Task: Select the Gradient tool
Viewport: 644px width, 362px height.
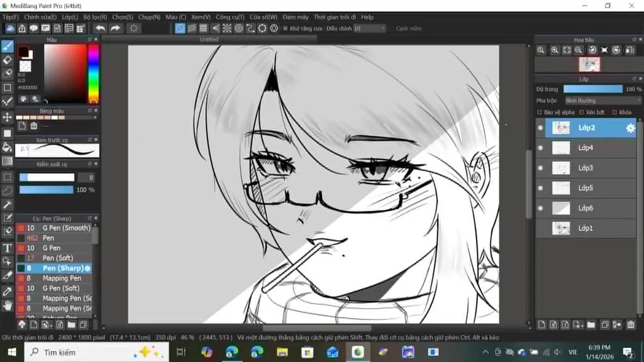Action: (8, 161)
